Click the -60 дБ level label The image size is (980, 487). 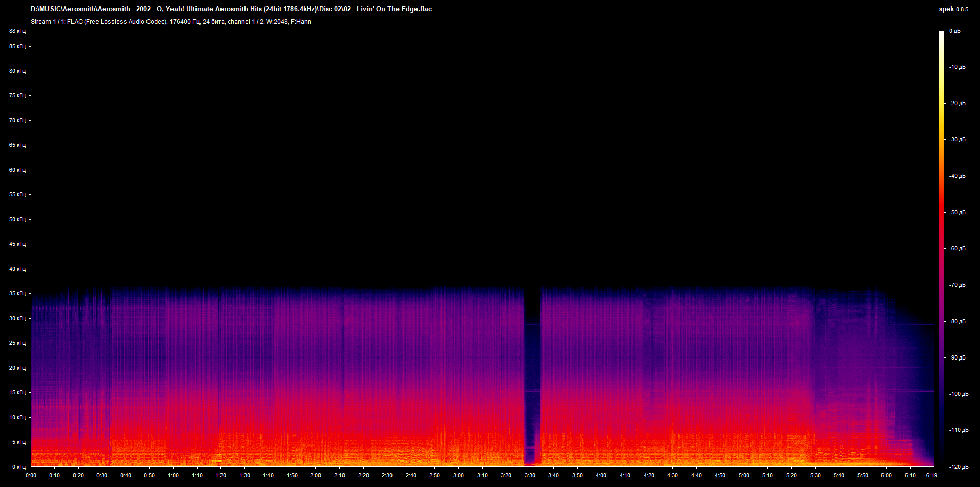coord(958,249)
